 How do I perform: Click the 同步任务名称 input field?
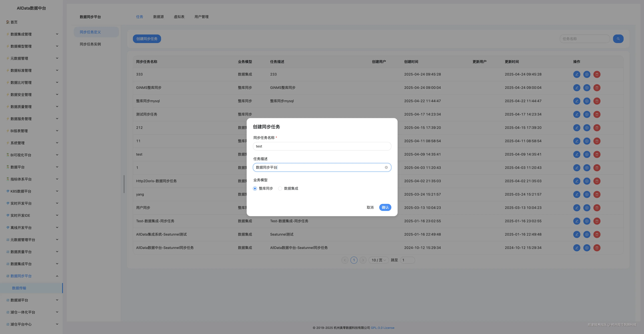click(x=322, y=146)
